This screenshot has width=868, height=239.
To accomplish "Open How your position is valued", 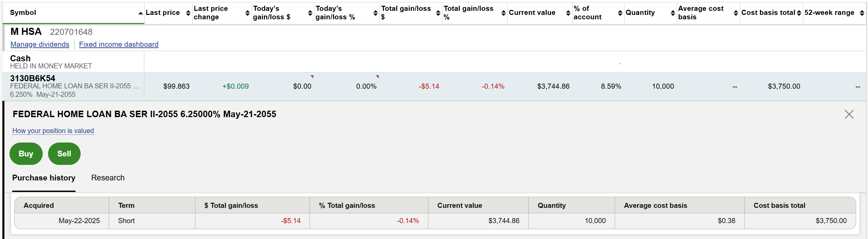I will (x=53, y=131).
